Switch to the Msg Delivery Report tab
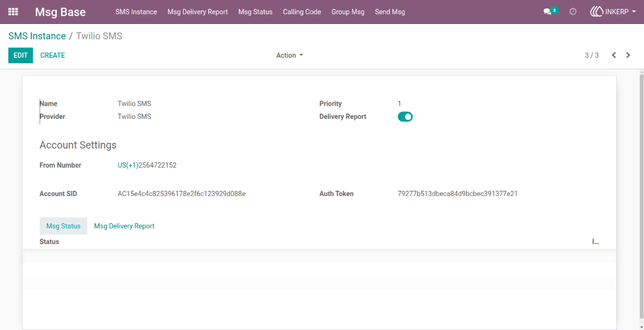Image resolution: width=644 pixels, height=330 pixels. tap(124, 226)
